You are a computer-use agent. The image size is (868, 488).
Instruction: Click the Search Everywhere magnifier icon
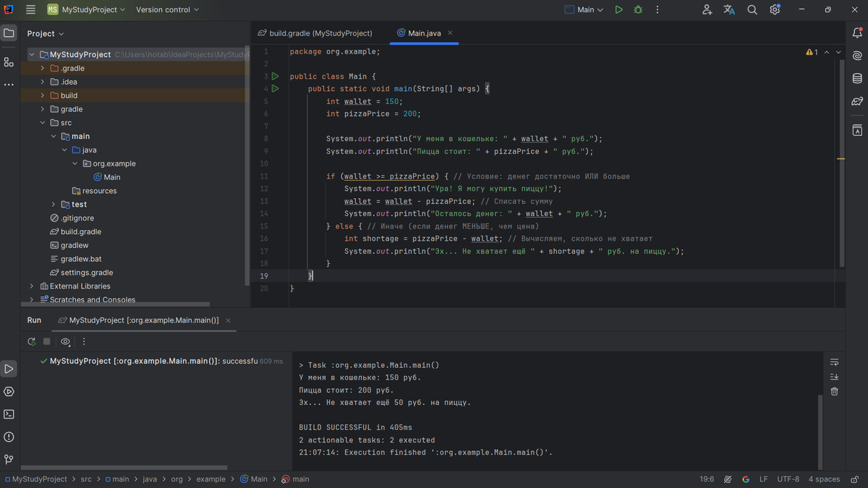[752, 9]
